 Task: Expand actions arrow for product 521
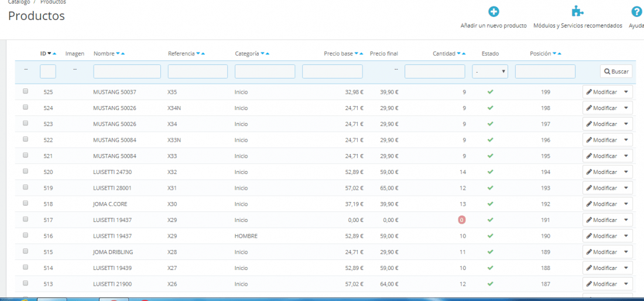coord(626,156)
